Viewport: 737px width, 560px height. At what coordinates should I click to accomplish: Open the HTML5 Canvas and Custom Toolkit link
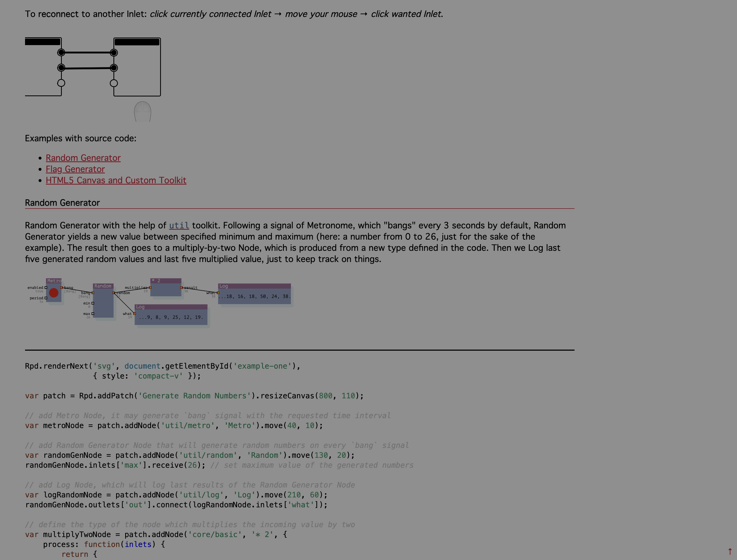pos(116,180)
